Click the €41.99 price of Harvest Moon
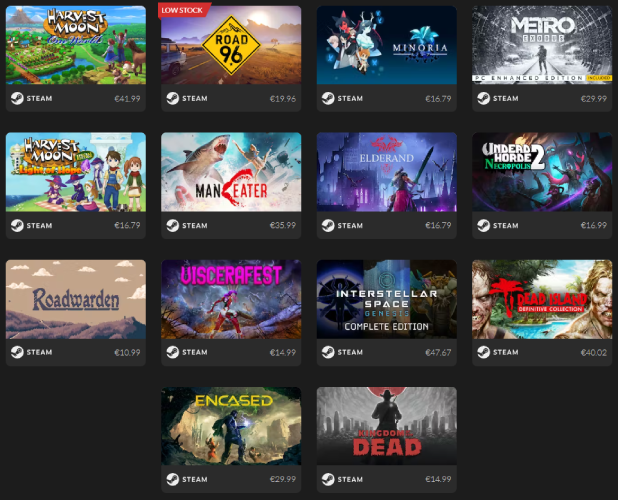Viewport: 618px width, 500px height. 127,99
